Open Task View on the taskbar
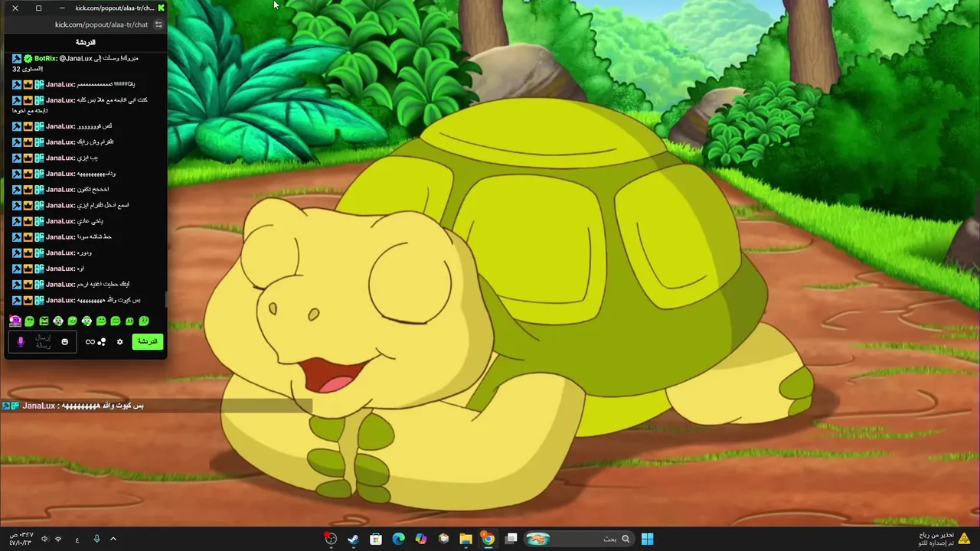Image resolution: width=980 pixels, height=551 pixels. point(511,539)
